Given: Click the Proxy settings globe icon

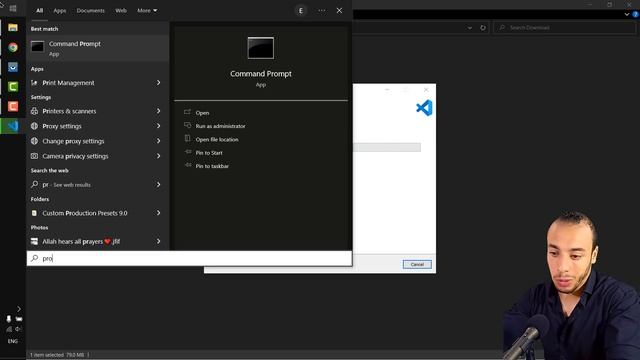Looking at the screenshot, I should (x=34, y=126).
